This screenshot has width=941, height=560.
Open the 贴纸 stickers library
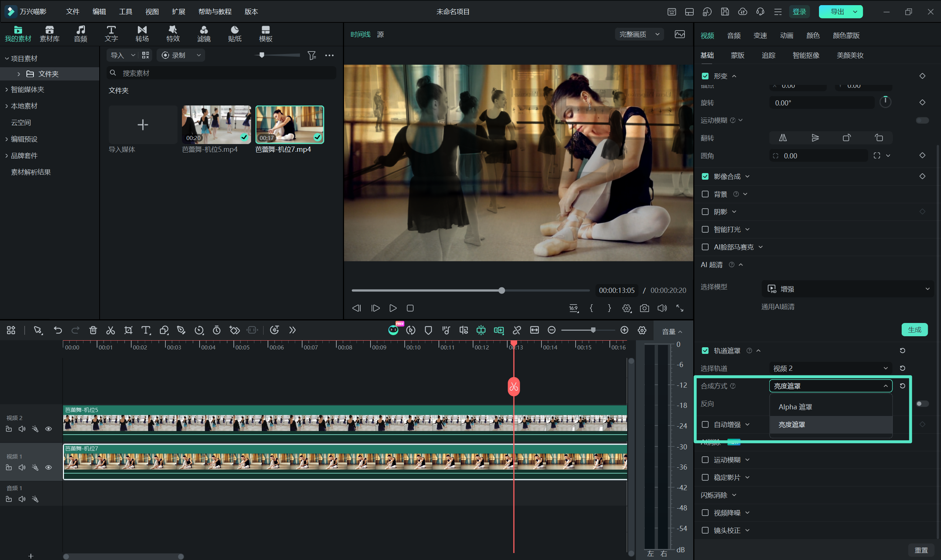pos(235,33)
